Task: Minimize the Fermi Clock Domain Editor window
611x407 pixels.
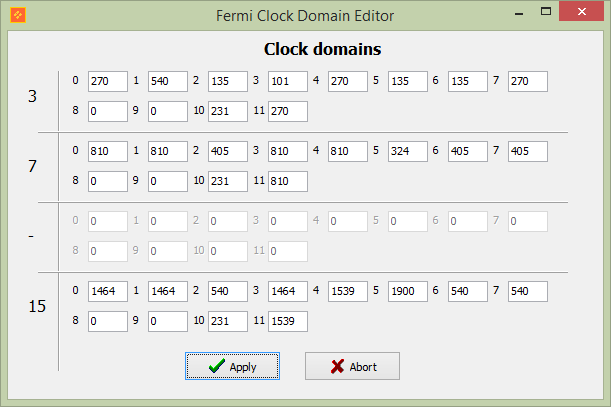Action: 519,12
